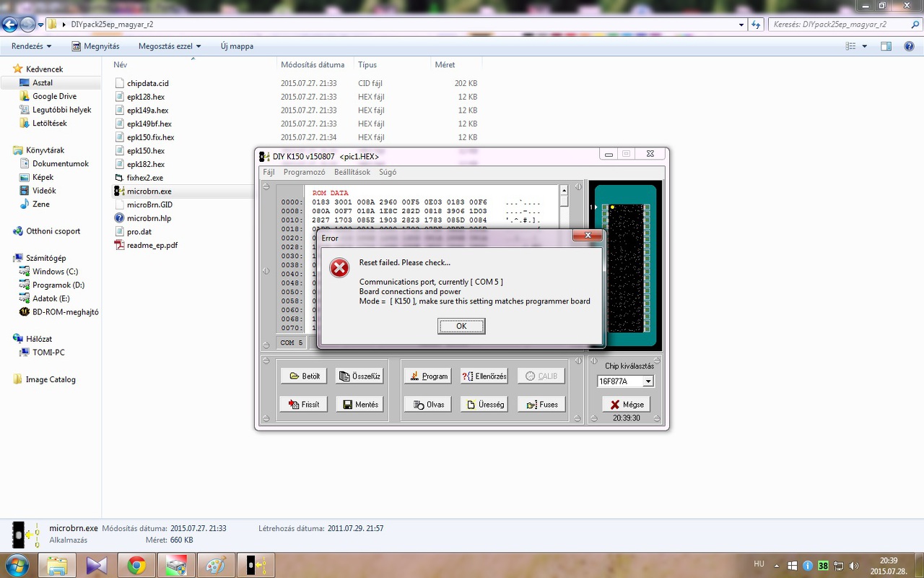Open the Programozó menu
Viewport: 924px width, 578px height.
coord(304,172)
